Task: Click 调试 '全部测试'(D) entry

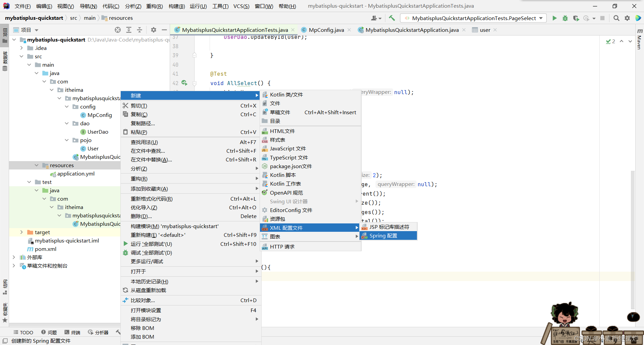Action: coord(191,253)
